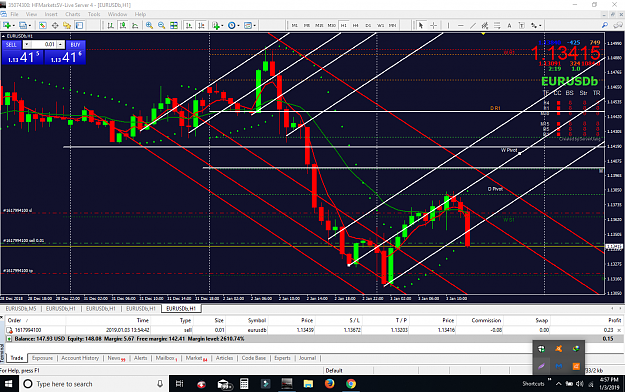Open the Window menu
This screenshot has width=625, height=392.
pyautogui.click(x=118, y=14)
